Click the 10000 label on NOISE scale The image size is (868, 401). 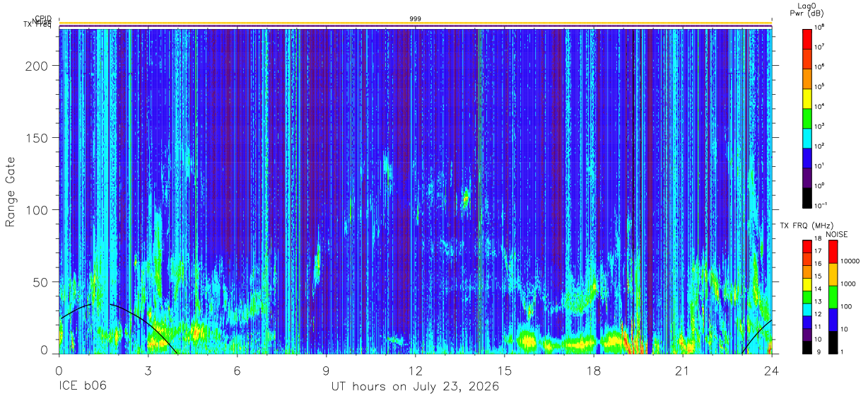point(852,260)
